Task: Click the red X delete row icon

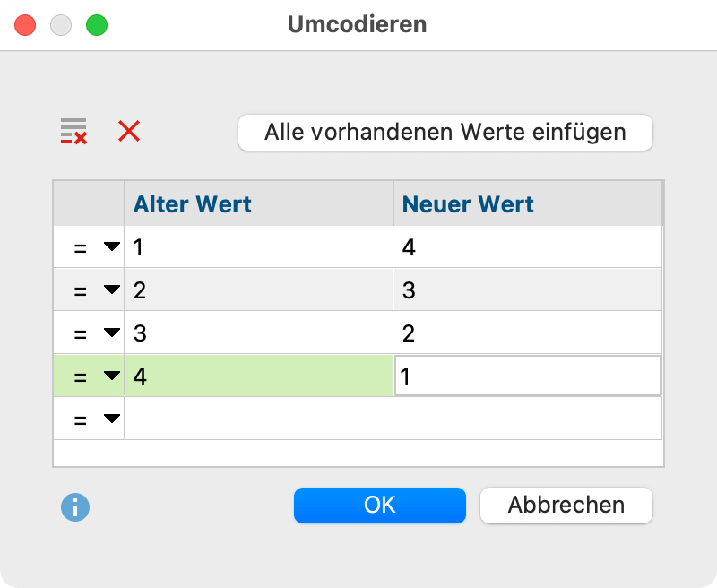Action: 129,132
